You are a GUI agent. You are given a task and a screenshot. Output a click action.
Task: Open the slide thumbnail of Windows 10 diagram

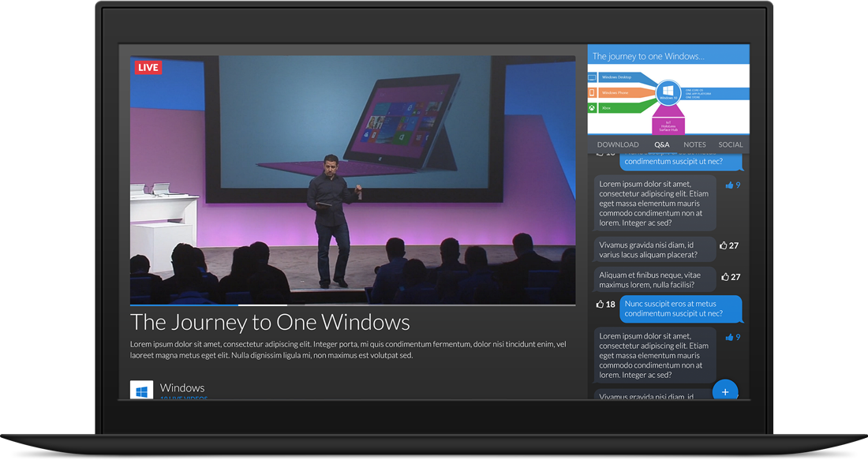[668, 99]
